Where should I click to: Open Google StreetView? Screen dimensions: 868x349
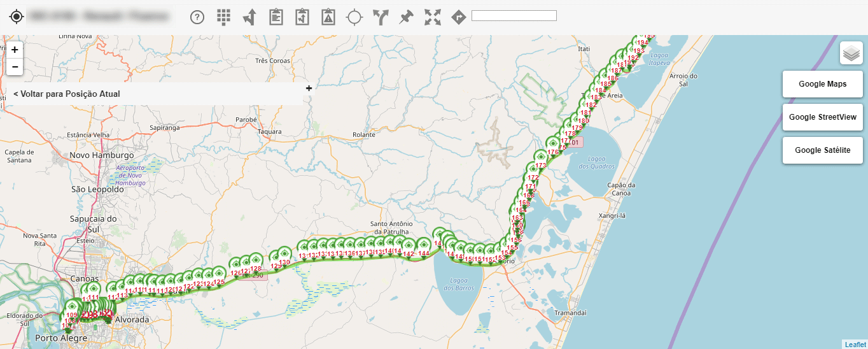tap(822, 117)
